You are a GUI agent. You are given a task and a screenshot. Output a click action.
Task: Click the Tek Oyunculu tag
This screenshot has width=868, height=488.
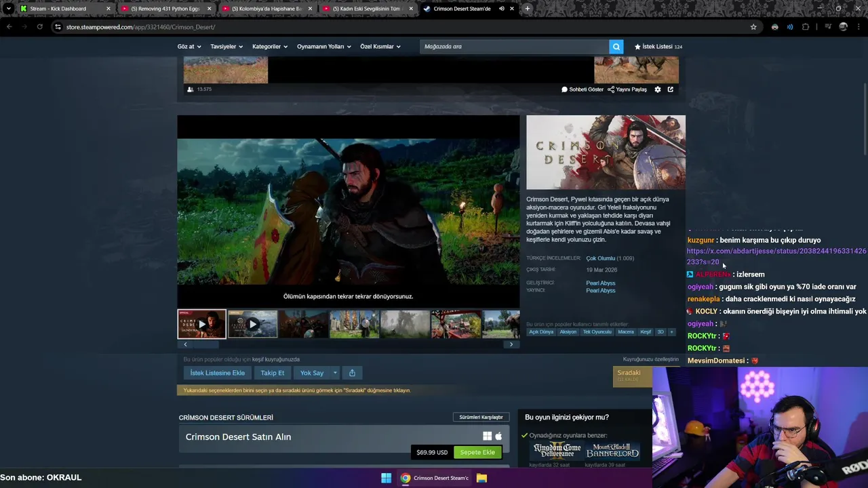(597, 332)
